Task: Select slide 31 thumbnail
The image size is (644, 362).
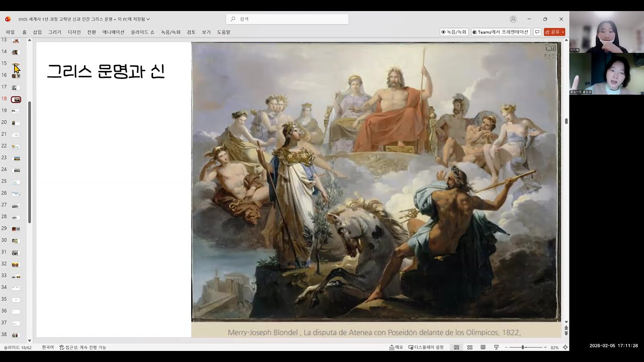Action: (16, 252)
